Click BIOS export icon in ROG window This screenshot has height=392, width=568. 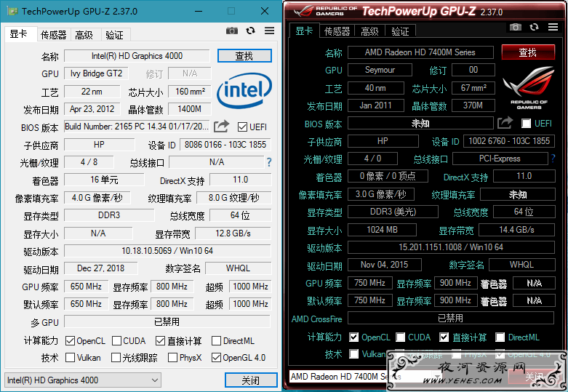coord(505,123)
